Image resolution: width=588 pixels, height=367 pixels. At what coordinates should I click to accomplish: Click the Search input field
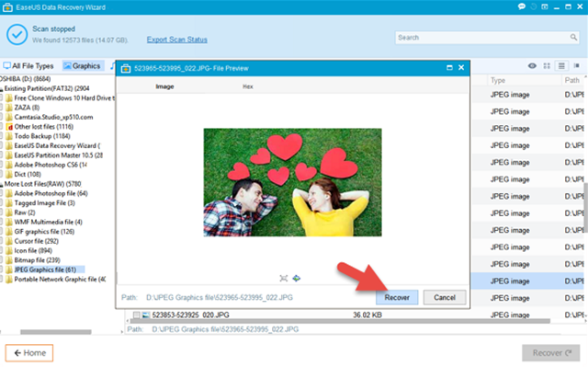tap(487, 38)
